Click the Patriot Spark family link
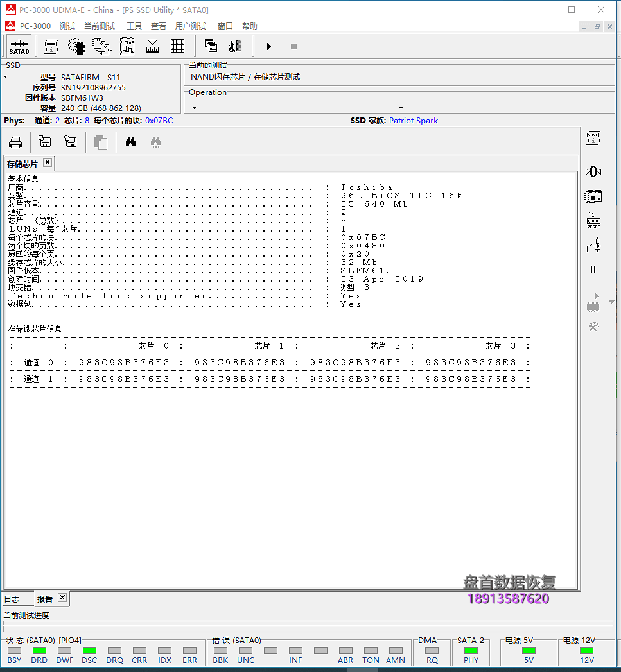The image size is (621, 672). (x=414, y=121)
